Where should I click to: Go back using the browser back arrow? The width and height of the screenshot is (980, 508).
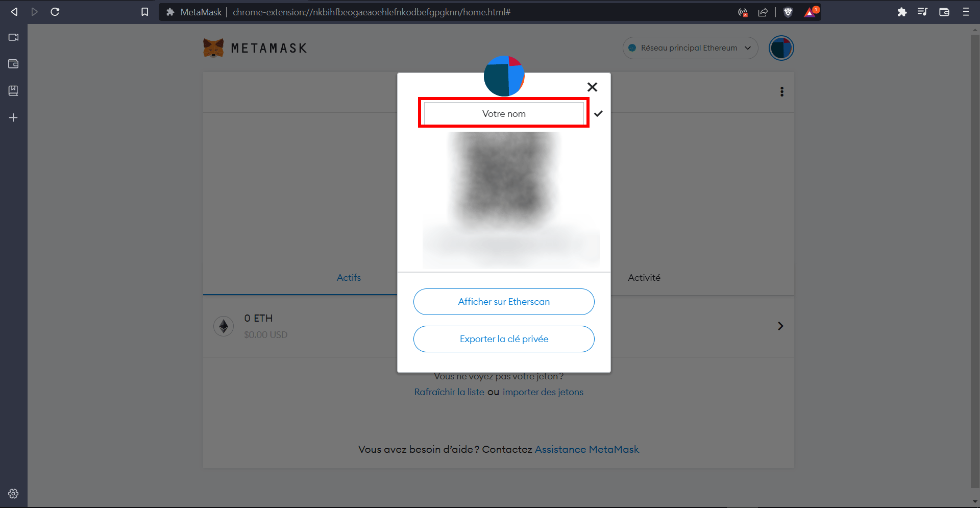pos(14,12)
